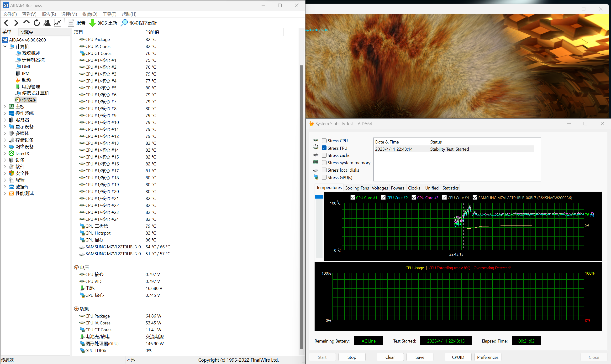Click the 性能测试 benchmark icon

[11, 193]
